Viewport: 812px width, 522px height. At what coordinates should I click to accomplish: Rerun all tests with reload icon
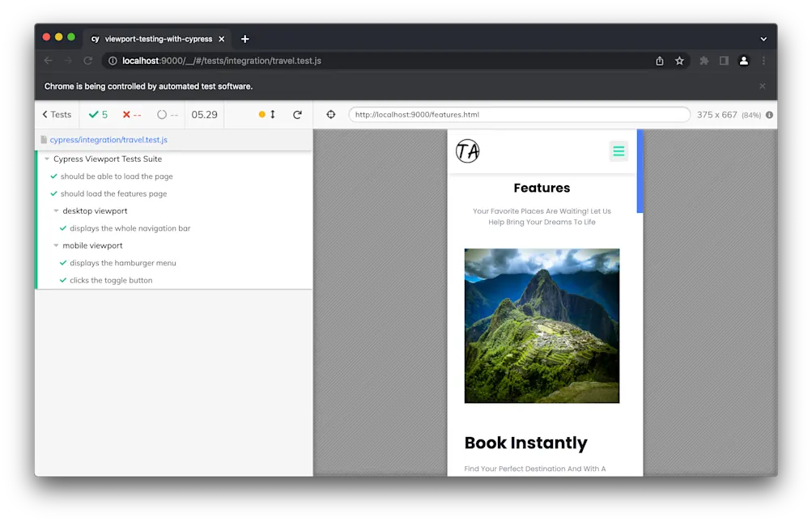(297, 114)
